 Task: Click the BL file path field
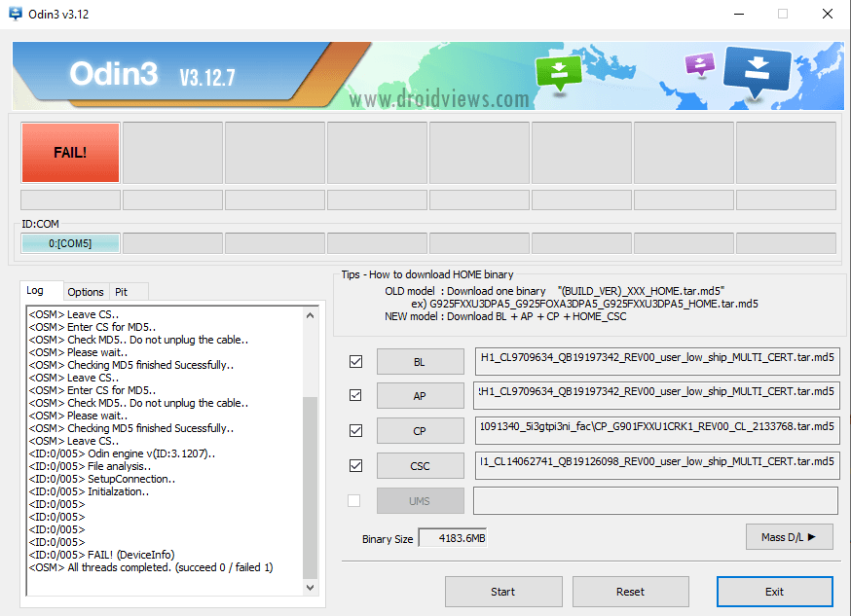point(657,361)
